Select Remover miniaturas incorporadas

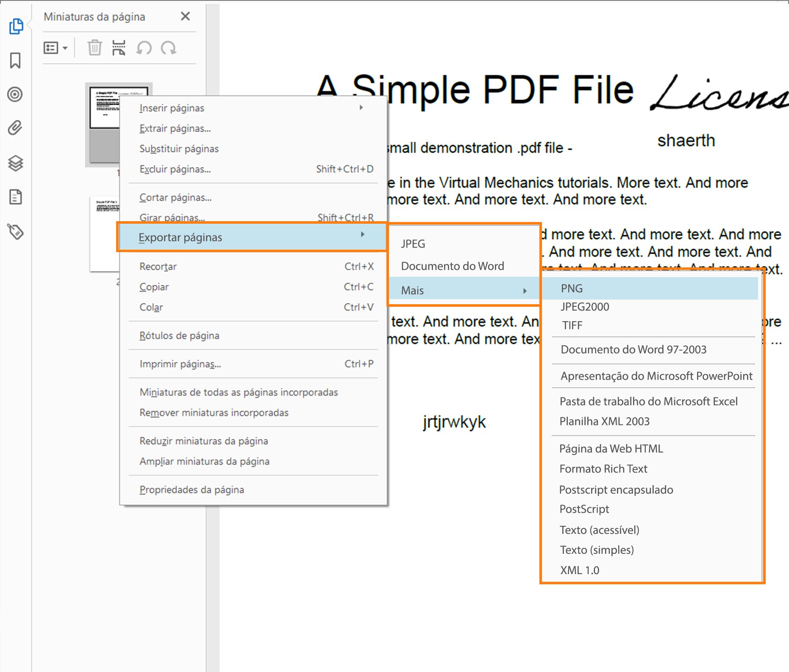pyautogui.click(x=253, y=413)
